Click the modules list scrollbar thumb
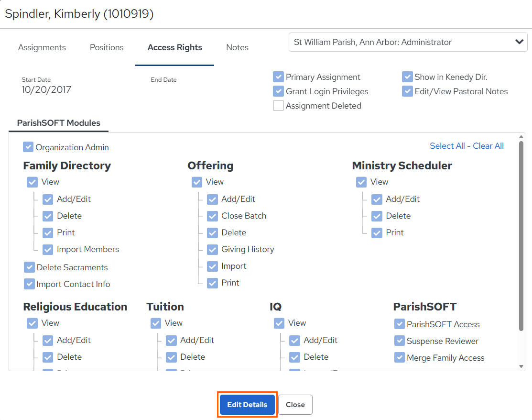Image resolution: width=532 pixels, height=420 pixels. tap(521, 236)
